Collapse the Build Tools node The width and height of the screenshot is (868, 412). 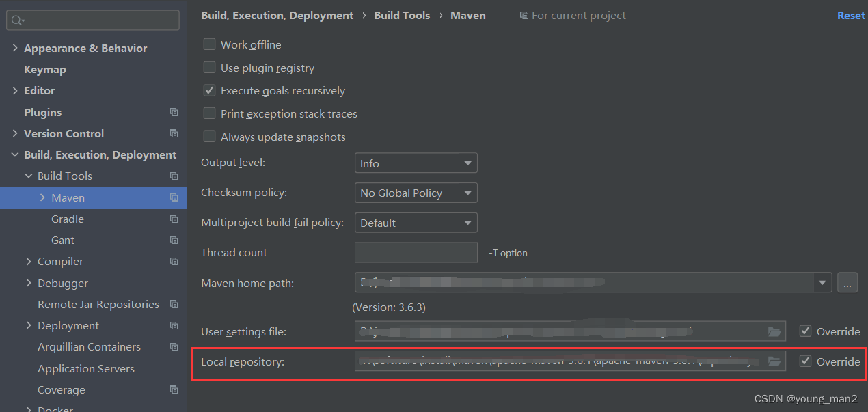[29, 176]
